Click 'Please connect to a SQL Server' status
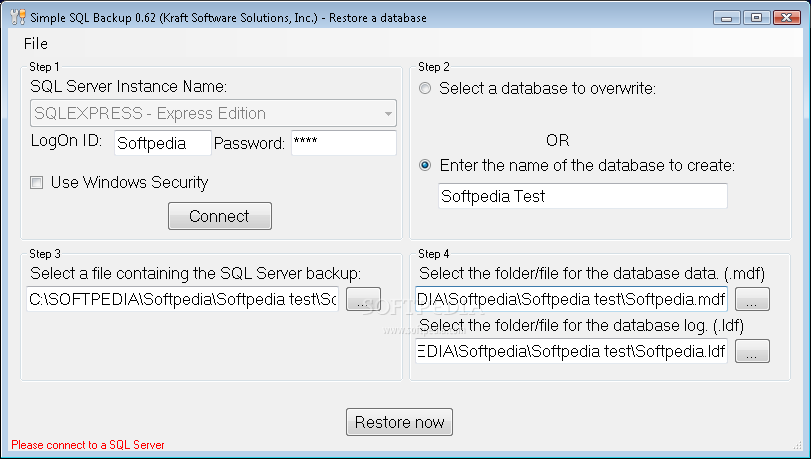The height and width of the screenshot is (459, 811). click(x=88, y=445)
